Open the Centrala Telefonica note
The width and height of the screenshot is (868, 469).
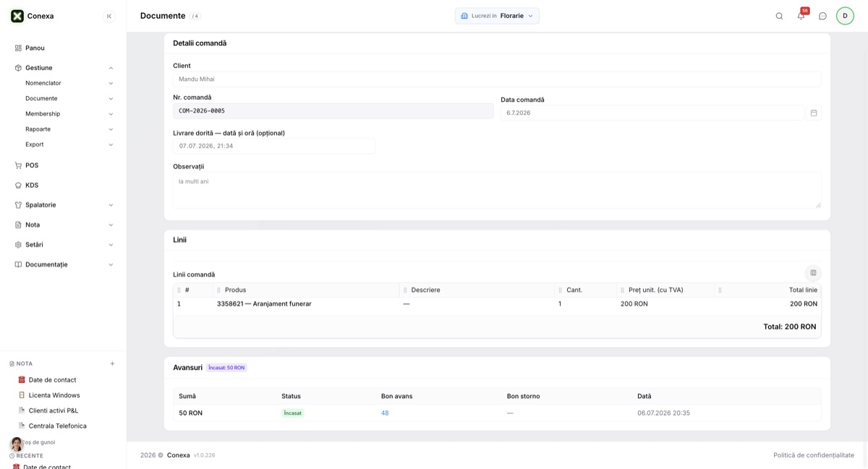coord(58,426)
